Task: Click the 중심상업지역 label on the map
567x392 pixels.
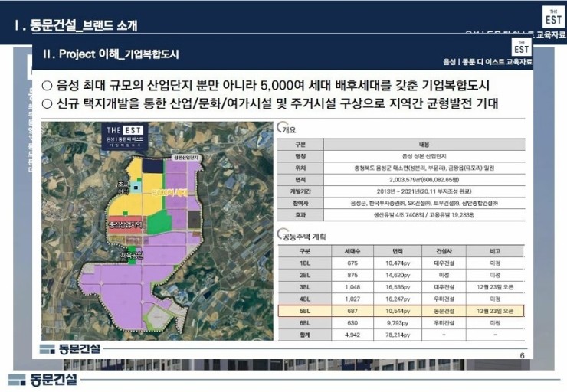Action: (x=126, y=225)
